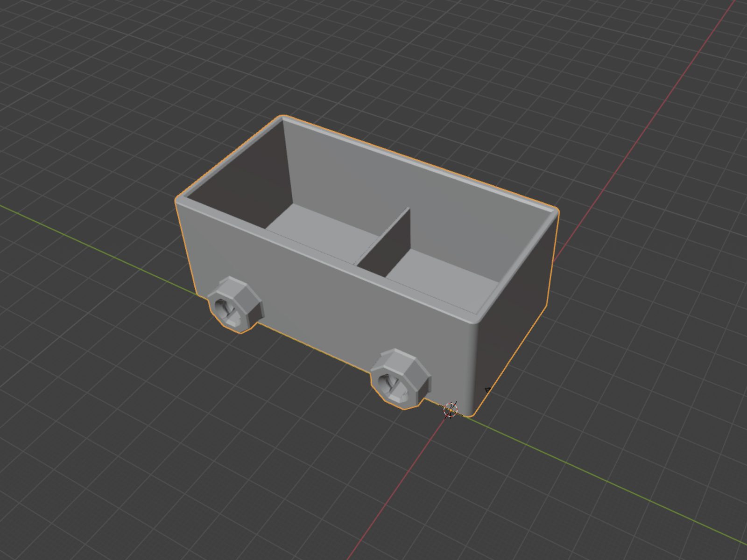Click the long wheel-side outer panel of the cart
Viewport: 747px width, 560px height.
(x=327, y=303)
